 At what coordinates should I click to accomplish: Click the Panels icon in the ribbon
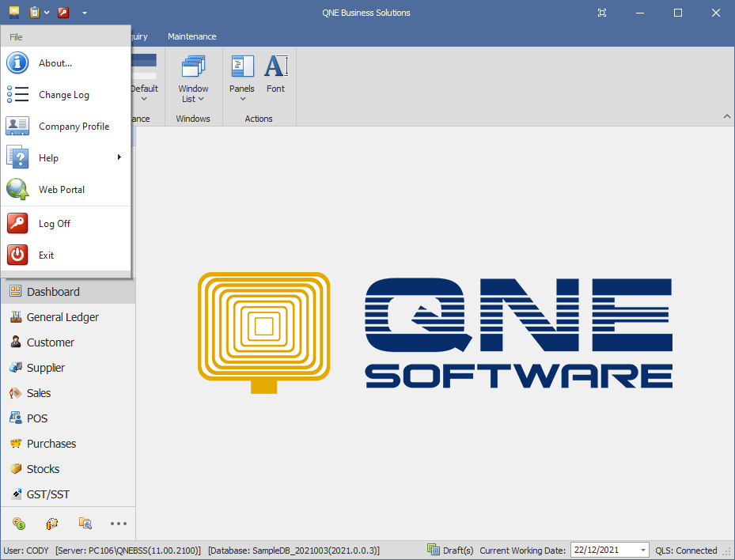click(x=242, y=66)
